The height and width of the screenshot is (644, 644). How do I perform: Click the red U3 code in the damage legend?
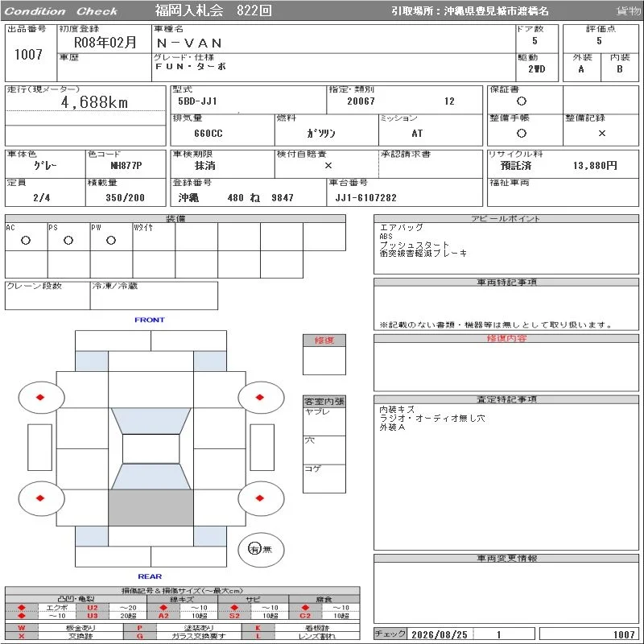tap(93, 615)
